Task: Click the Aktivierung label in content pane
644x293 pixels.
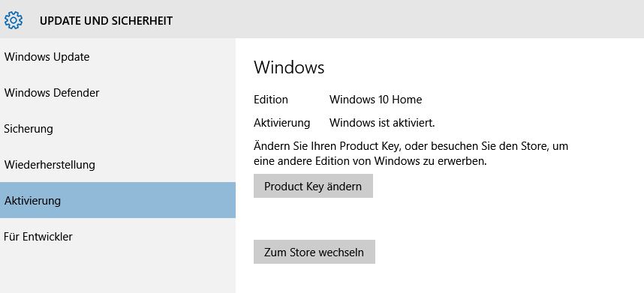Action: click(x=281, y=123)
